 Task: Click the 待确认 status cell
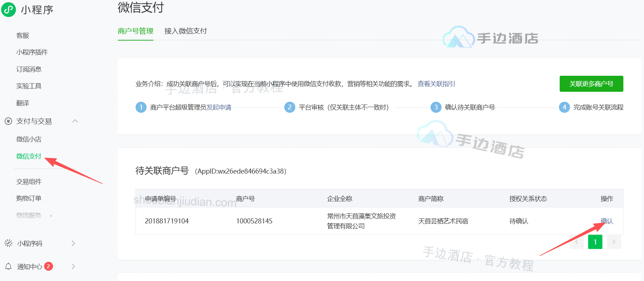pos(519,221)
